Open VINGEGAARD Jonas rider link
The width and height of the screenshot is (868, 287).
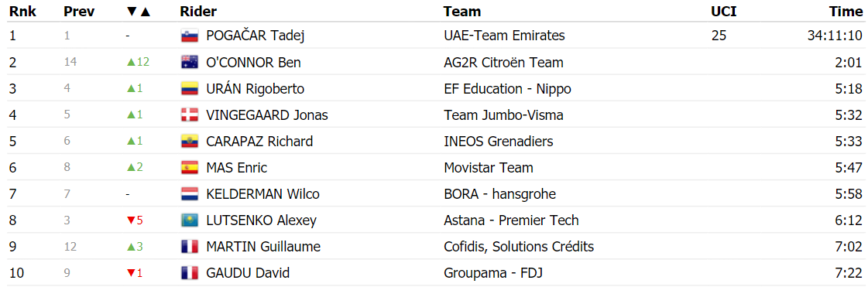267,115
